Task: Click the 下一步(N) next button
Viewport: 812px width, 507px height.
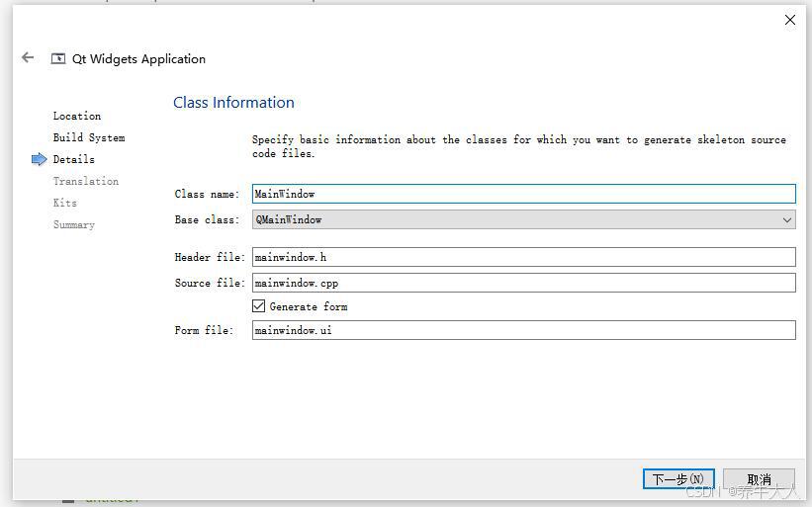Action: click(x=678, y=479)
